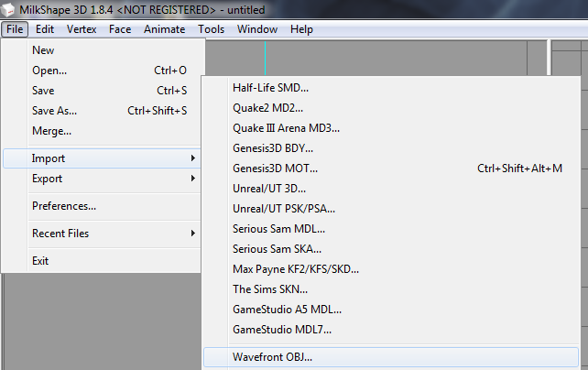Choose Serious Sam SKA... importer
Screen dimensions: 588x370
click(391, 249)
